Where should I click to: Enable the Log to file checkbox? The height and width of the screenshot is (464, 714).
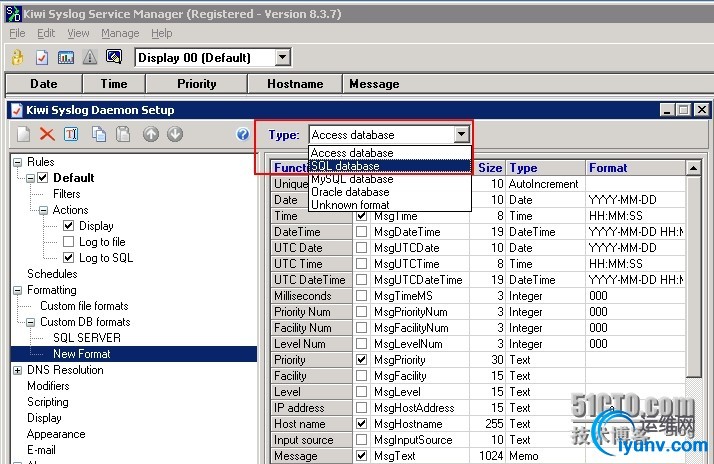69,241
